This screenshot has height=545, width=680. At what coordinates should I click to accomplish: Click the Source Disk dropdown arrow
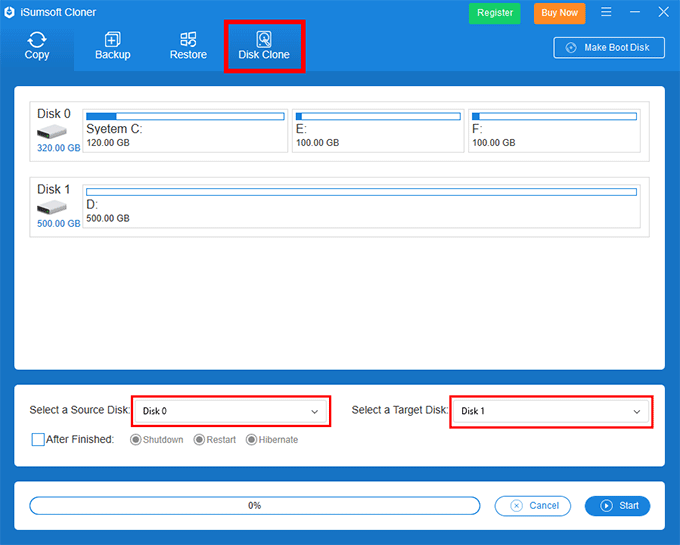tap(314, 411)
